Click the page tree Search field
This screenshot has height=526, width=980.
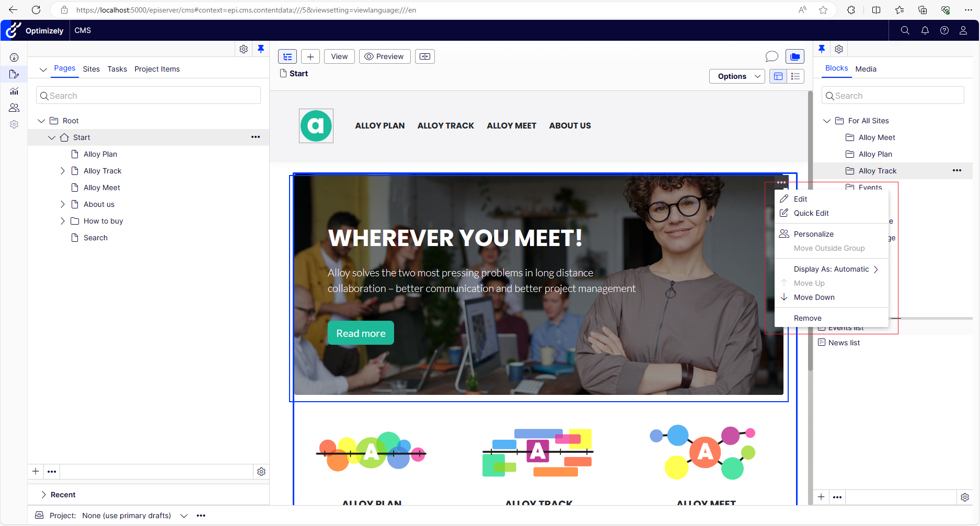148,96
